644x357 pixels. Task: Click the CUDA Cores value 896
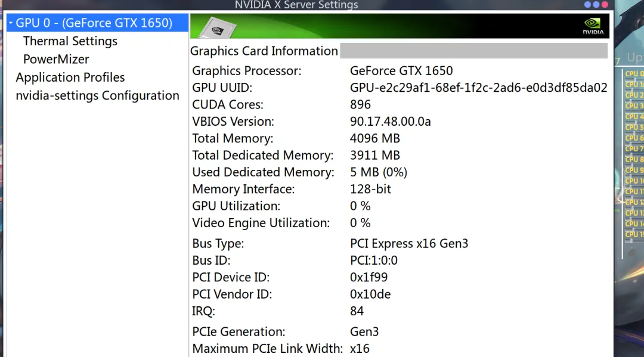point(360,104)
